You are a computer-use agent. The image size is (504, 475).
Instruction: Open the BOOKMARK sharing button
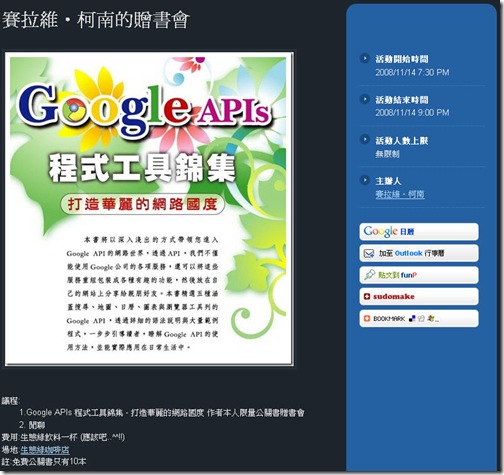tap(419, 319)
